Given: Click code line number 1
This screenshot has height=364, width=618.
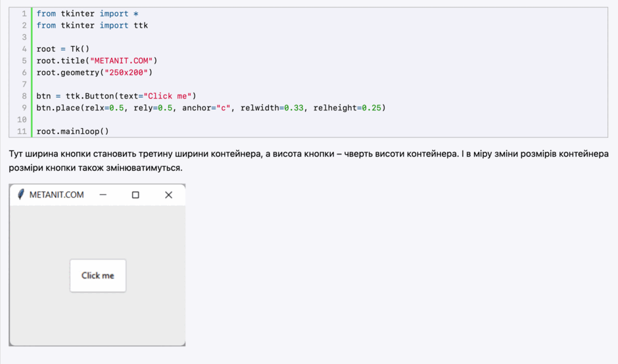Looking at the screenshot, I should click(x=24, y=14).
